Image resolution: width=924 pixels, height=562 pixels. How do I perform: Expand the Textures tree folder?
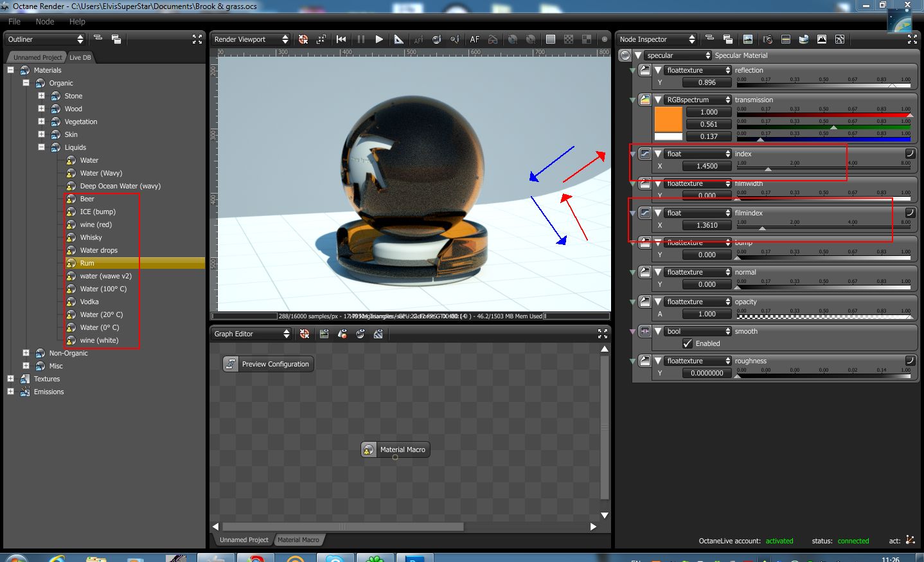tap(10, 379)
